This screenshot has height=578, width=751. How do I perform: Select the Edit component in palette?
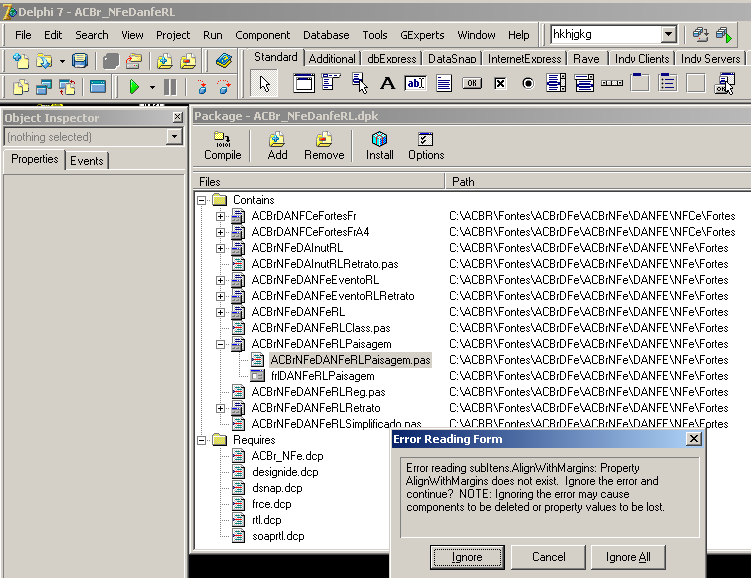pos(415,83)
